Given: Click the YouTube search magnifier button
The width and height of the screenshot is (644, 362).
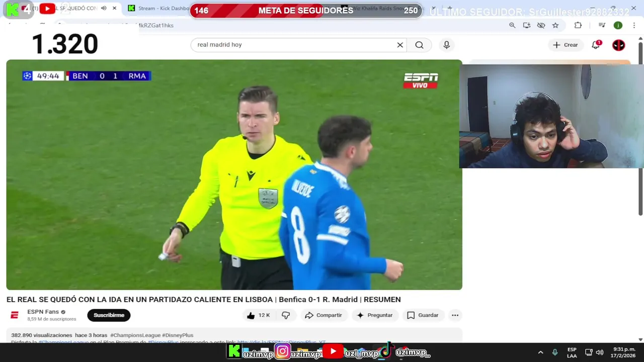Looking at the screenshot, I should click(x=419, y=45).
